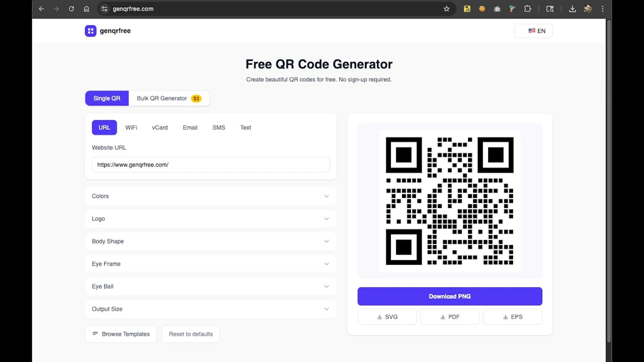The image size is (644, 362).
Task: Switch to the WiFi tab
Action: pos(131,128)
